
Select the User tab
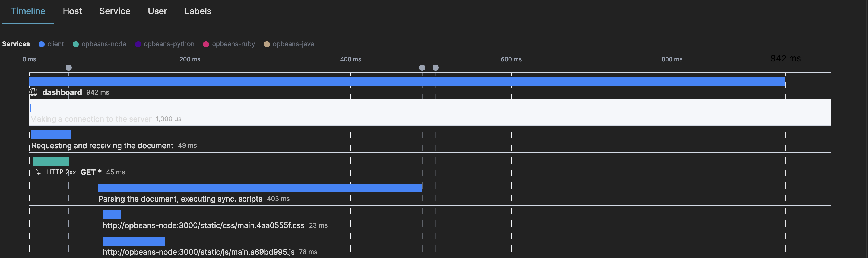[x=157, y=11]
